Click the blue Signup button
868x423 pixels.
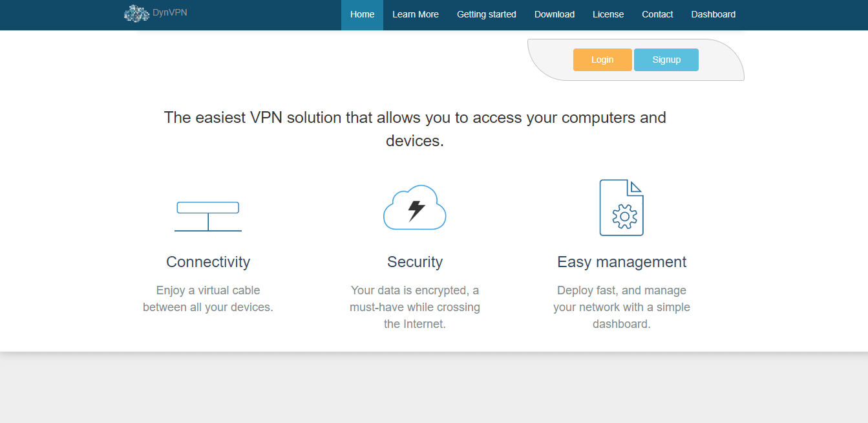click(666, 60)
